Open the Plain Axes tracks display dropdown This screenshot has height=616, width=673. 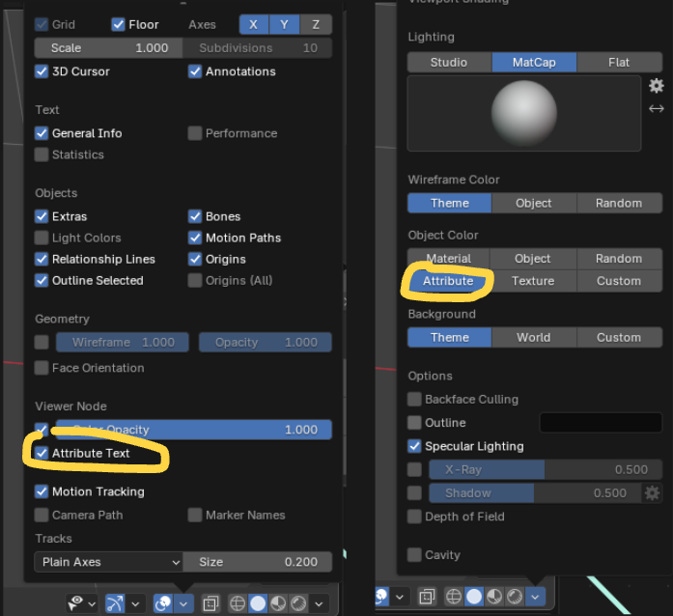click(108, 562)
